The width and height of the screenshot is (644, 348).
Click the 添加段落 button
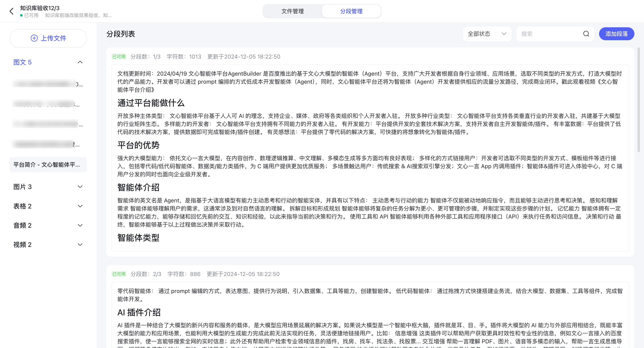point(616,34)
